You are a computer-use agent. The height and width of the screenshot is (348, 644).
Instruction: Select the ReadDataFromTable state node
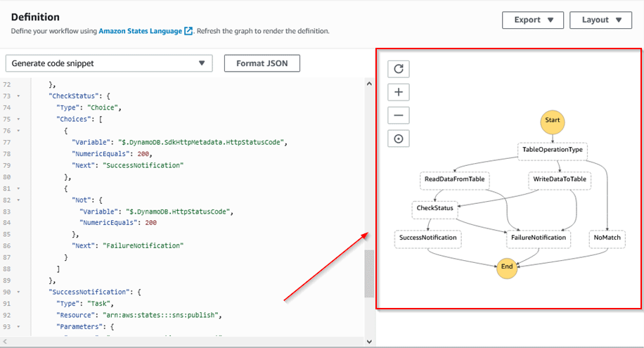click(453, 179)
